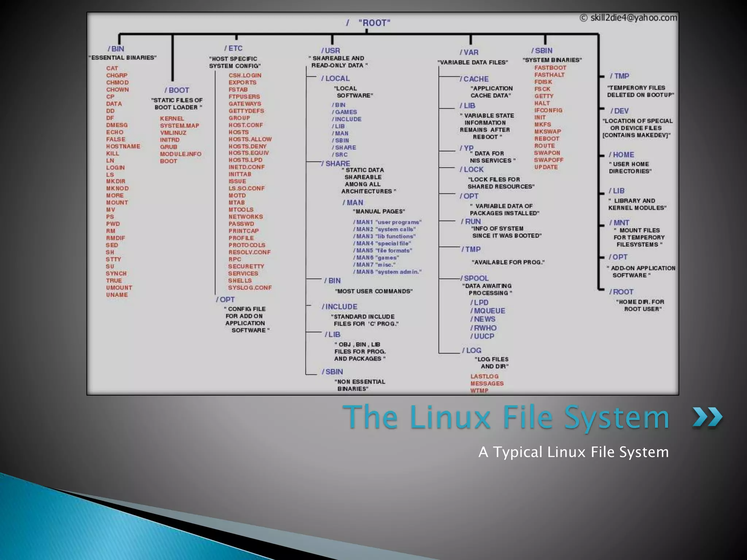Image resolution: width=747 pixels, height=560 pixels.
Task: Select the "USER HOME DIRECTORIES" description
Action: 630,168
